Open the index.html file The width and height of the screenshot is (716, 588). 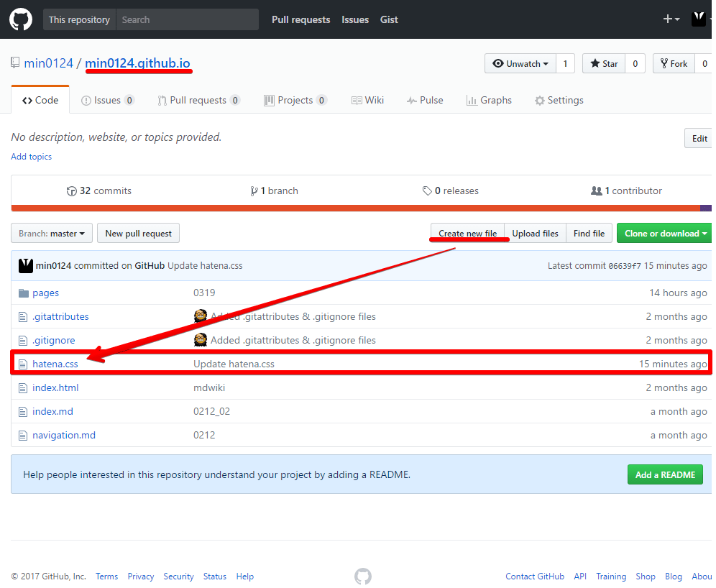[x=55, y=387]
